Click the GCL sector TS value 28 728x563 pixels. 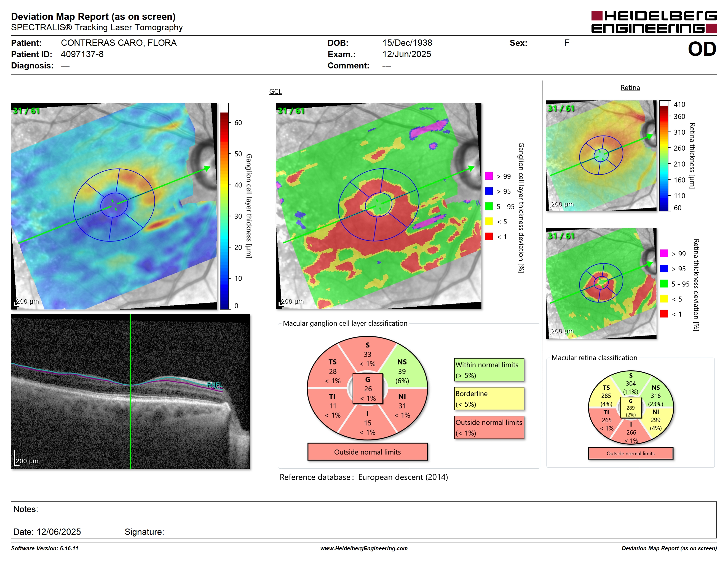pyautogui.click(x=333, y=371)
